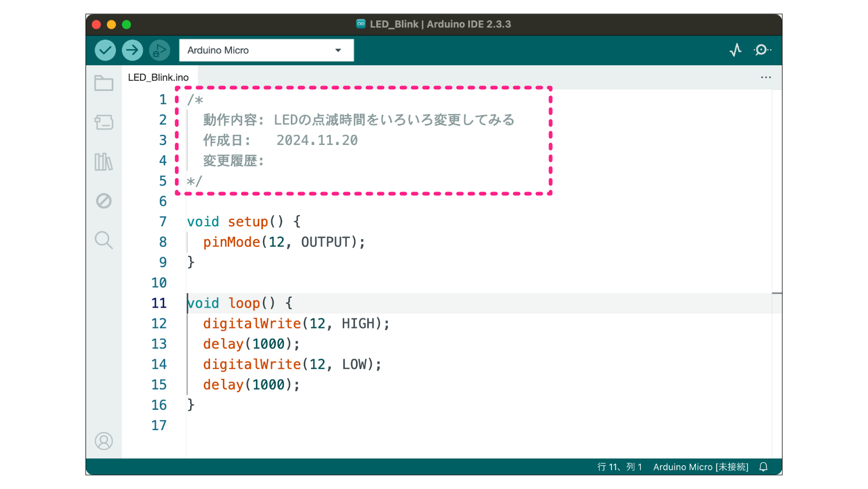
Task: Click the Verify sketch checkmark button
Action: (x=105, y=50)
